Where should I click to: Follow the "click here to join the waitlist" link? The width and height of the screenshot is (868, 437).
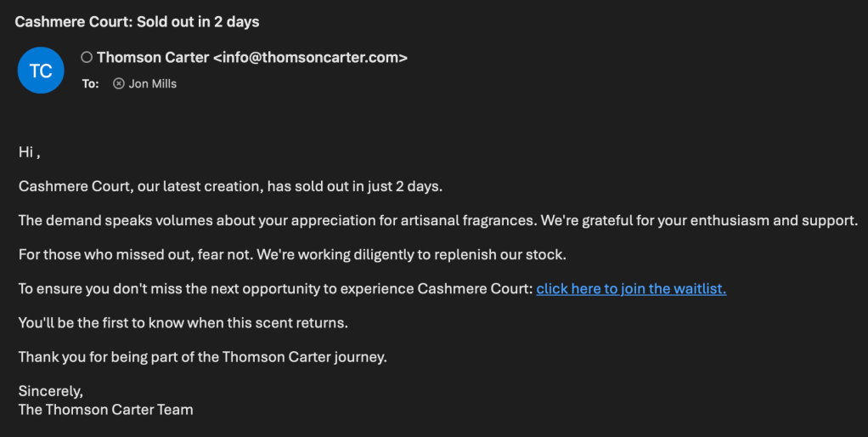631,289
